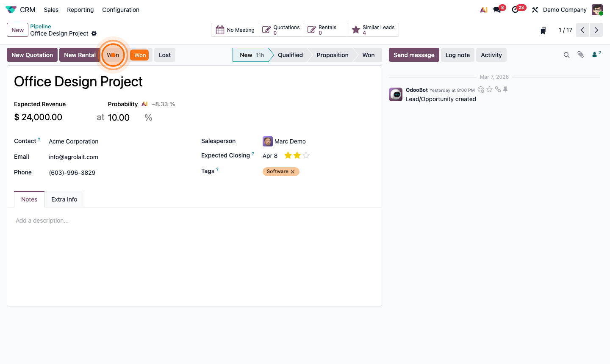Move the opportunity to the Qualified stage
The height and width of the screenshot is (364, 610).
tap(291, 55)
